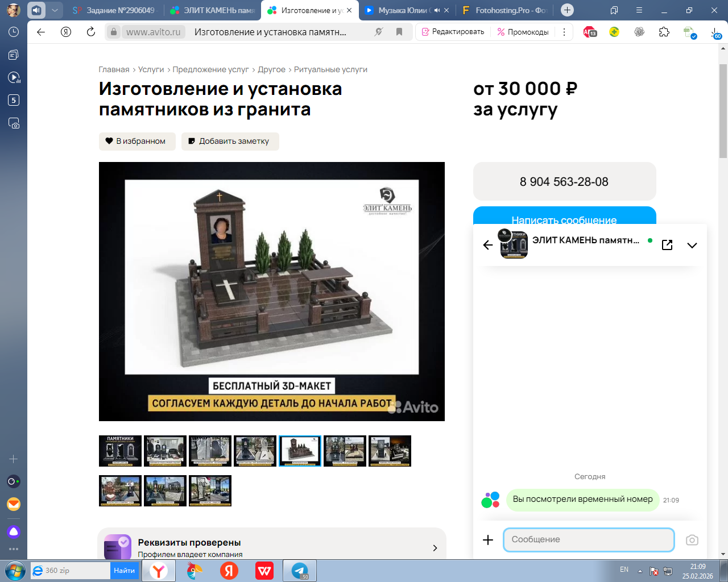
Task: Switch to the 'Задание №2906049' tab
Action: pos(116,10)
